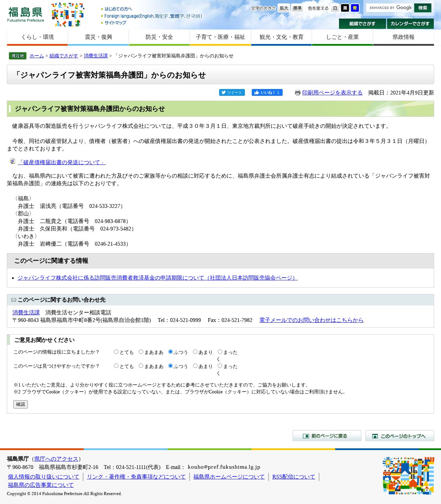Click the document icon by the 破産債権届出書 link
Screen dimensions: 441x504
pyautogui.click(x=13, y=161)
